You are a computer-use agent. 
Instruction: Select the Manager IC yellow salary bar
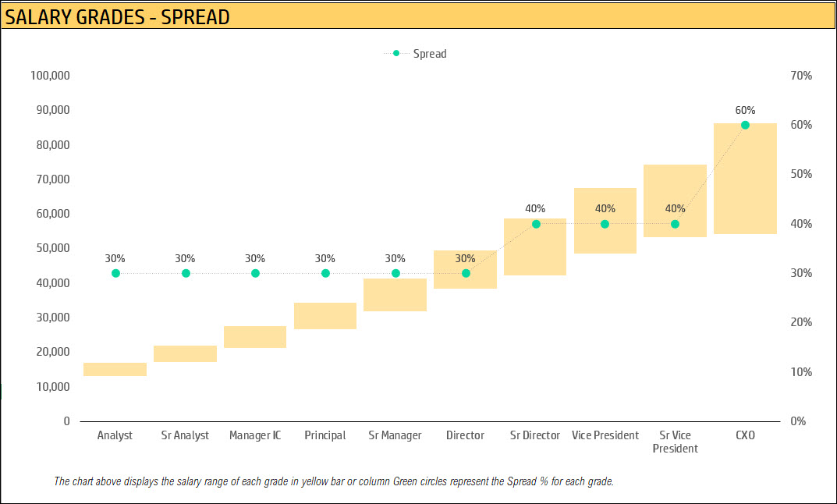(255, 337)
